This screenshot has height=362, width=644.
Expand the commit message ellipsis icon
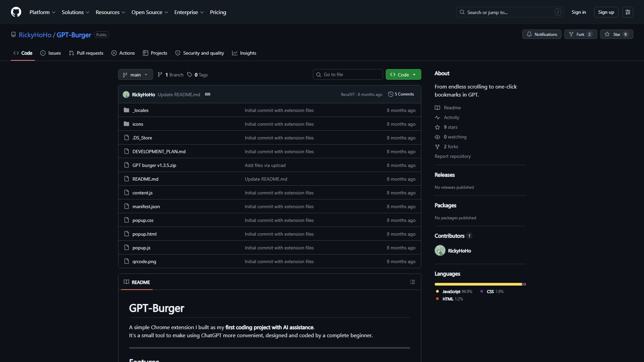tap(208, 94)
